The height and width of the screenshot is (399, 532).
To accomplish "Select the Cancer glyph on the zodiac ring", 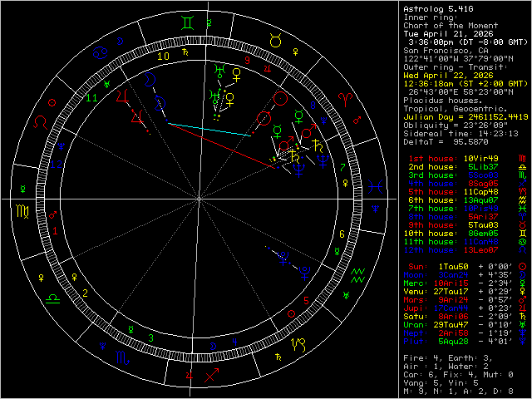I will point(99,53).
